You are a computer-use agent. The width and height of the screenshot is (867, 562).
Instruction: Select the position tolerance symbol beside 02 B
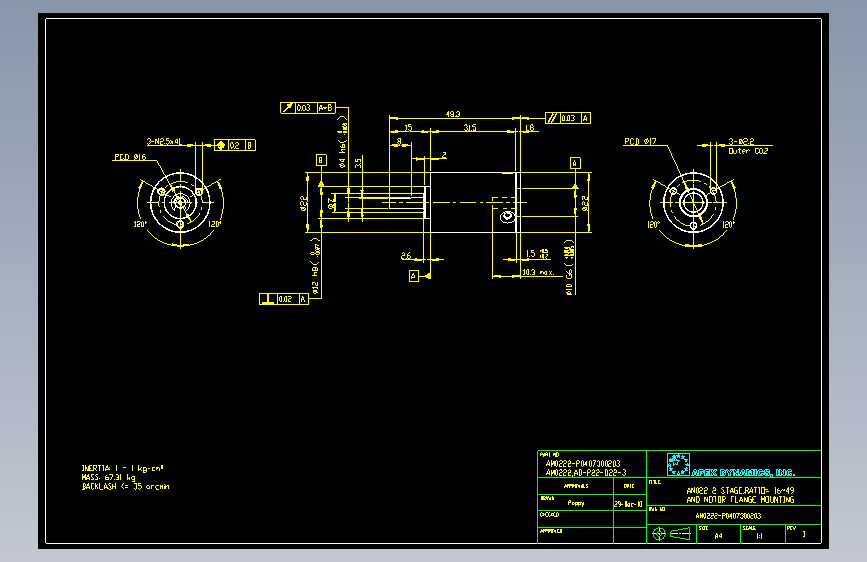[x=221, y=145]
